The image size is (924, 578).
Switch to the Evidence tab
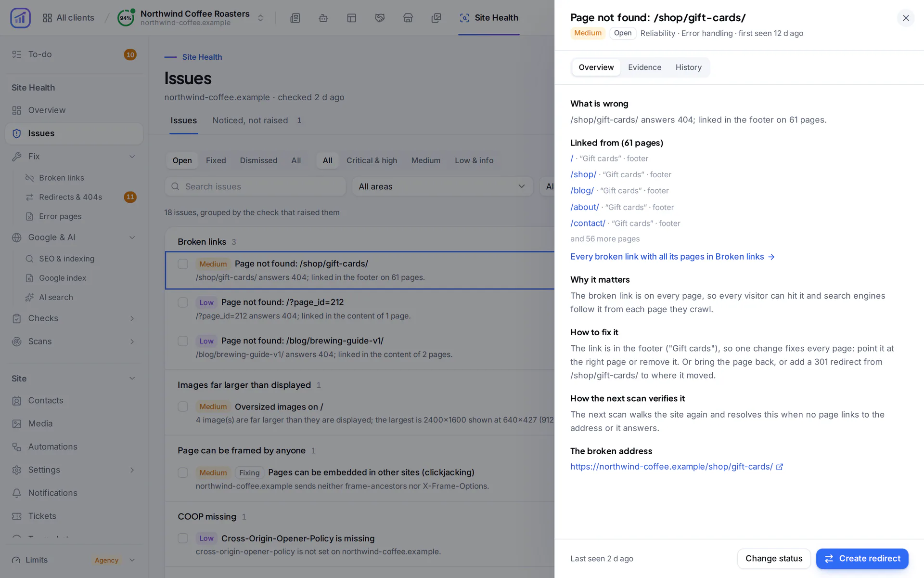click(x=644, y=67)
